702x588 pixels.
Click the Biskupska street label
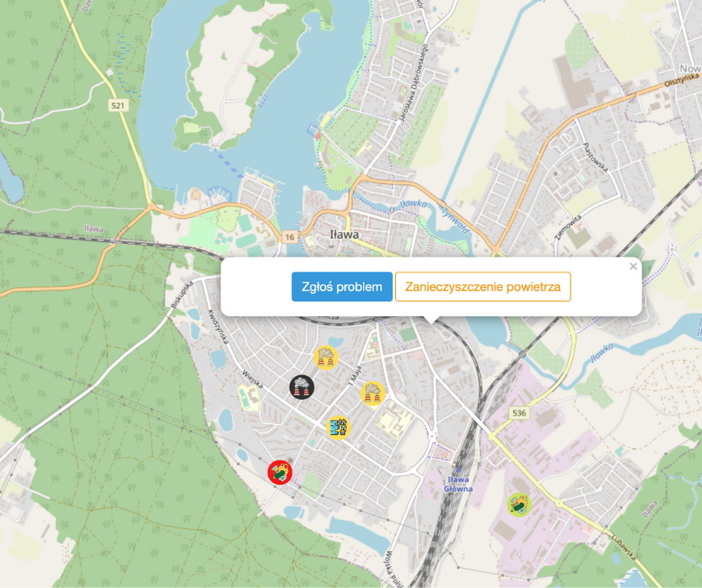182,294
